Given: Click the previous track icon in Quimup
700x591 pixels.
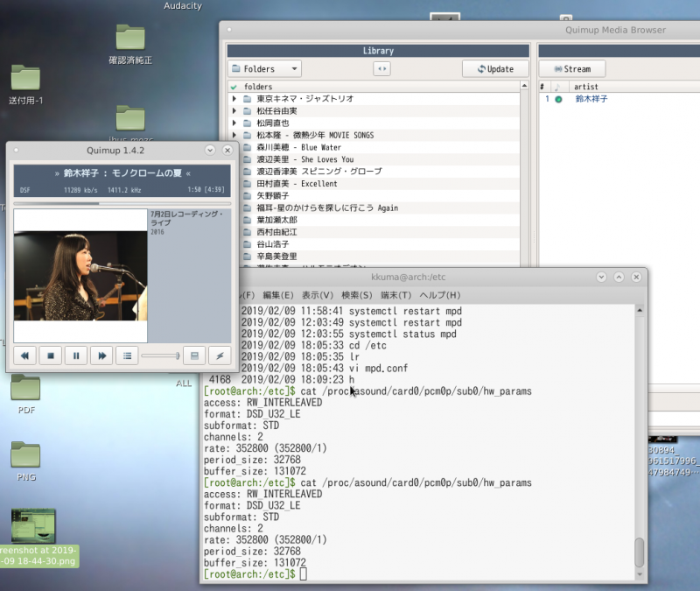Looking at the screenshot, I should point(24,355).
